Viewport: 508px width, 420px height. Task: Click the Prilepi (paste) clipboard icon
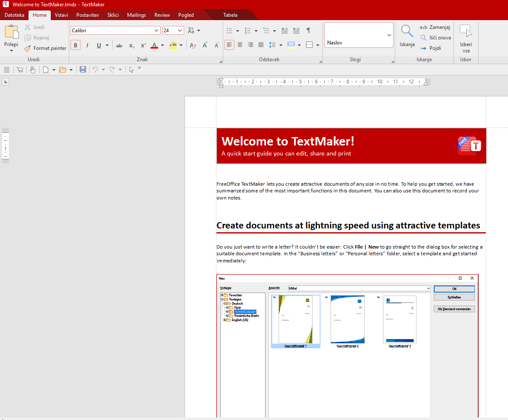click(x=11, y=32)
